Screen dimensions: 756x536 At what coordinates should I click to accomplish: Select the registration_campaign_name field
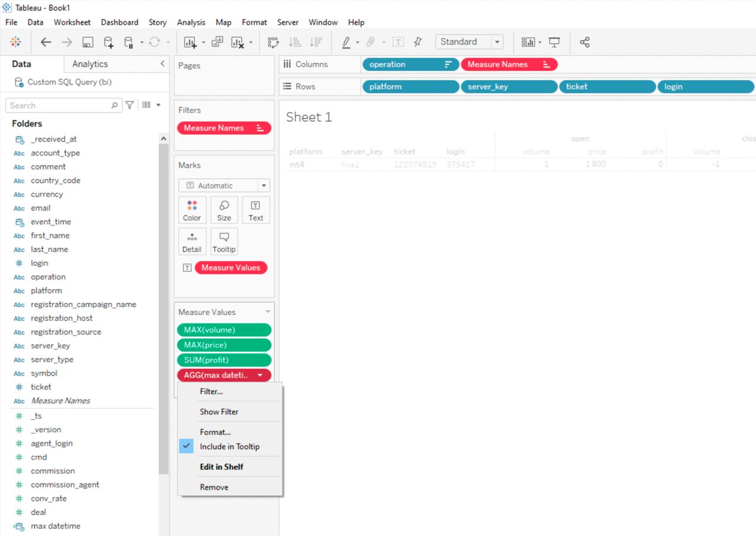[x=83, y=304]
